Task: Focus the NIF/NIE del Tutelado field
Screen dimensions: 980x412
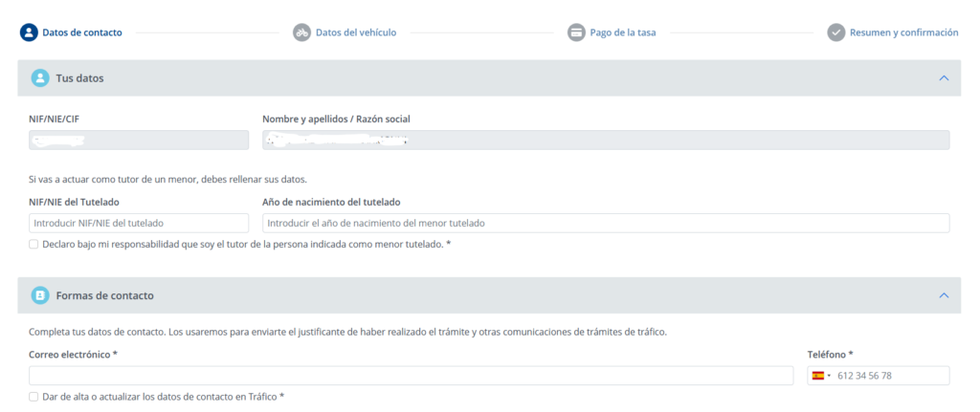Action: 138,223
